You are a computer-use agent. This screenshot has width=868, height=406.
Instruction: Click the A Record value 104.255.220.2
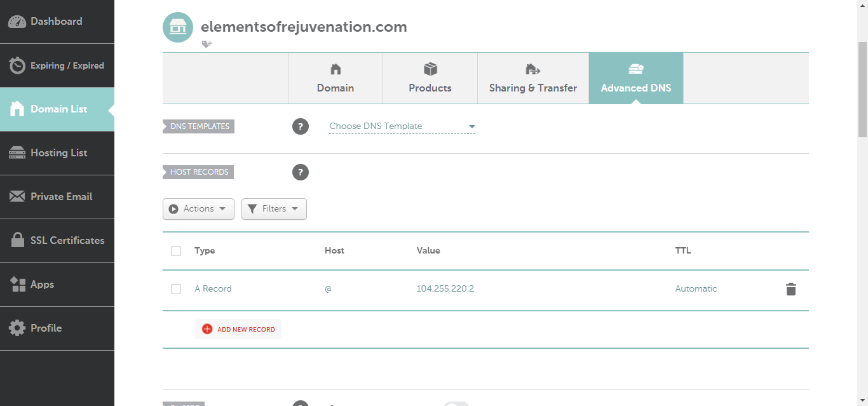(x=445, y=289)
